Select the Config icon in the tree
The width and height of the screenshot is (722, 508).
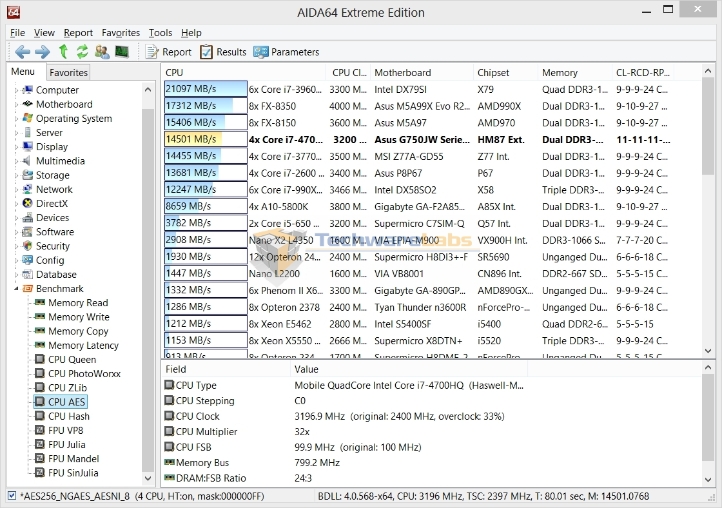point(28,260)
